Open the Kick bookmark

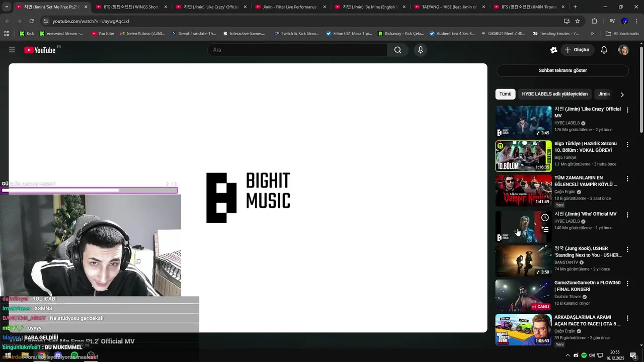tap(27, 34)
